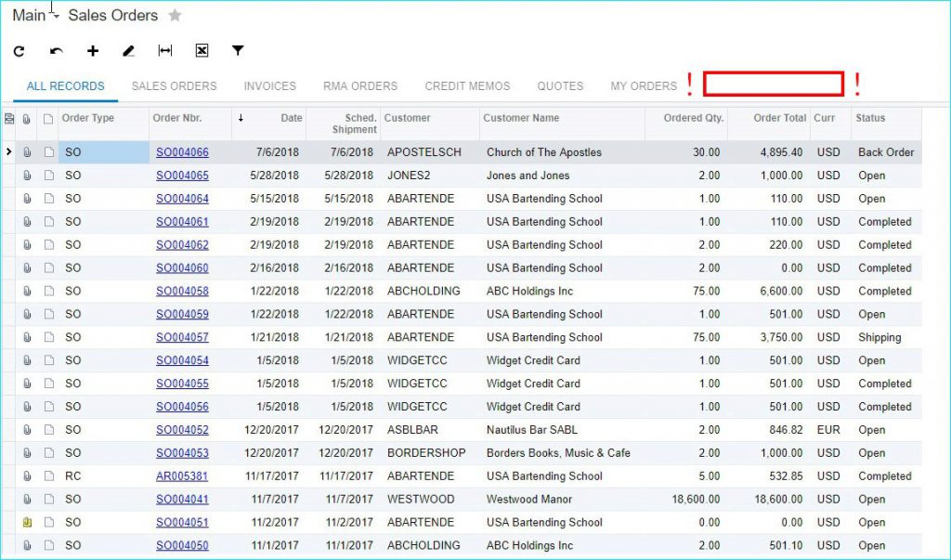Select the RC order type cell
Screen dimensions: 951x560
coord(72,476)
